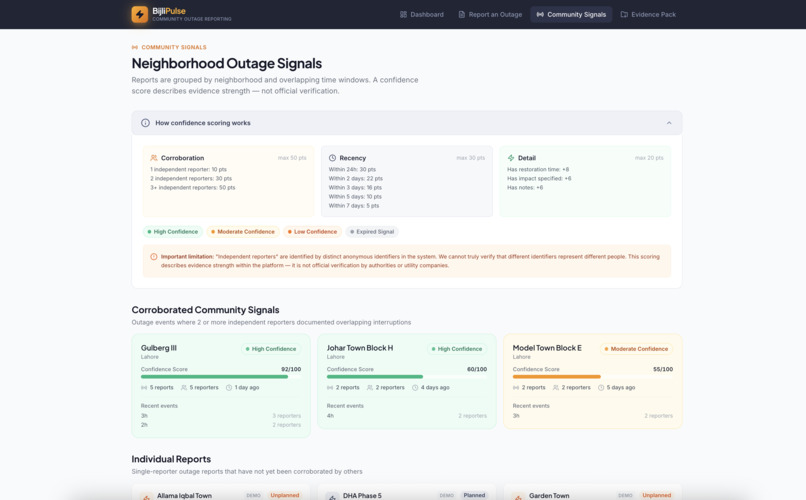This screenshot has width=806, height=500.
Task: Click the Planned tag on DHA Phase 5
Action: pyautogui.click(x=474, y=495)
